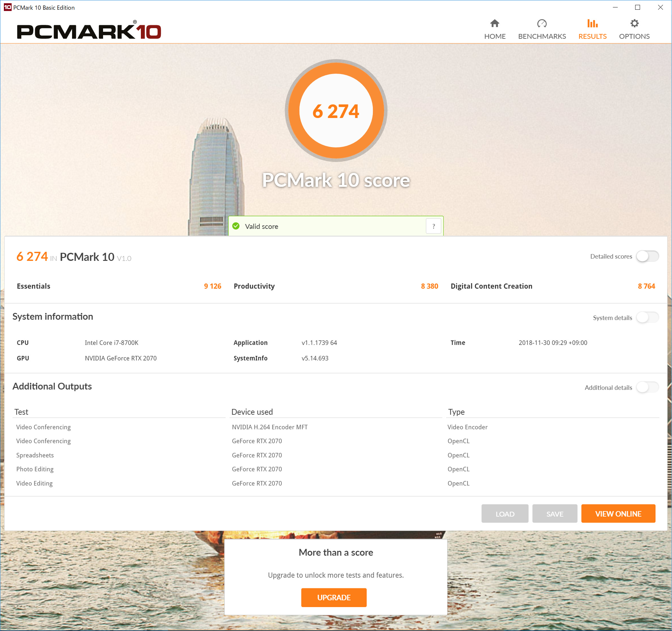Open the Home tab house icon
The image size is (672, 631).
point(495,23)
